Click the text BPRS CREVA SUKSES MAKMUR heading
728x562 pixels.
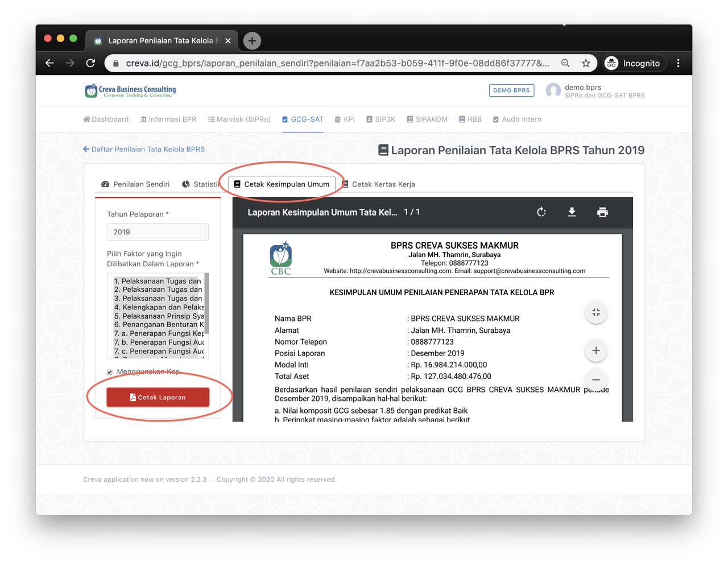point(454,246)
